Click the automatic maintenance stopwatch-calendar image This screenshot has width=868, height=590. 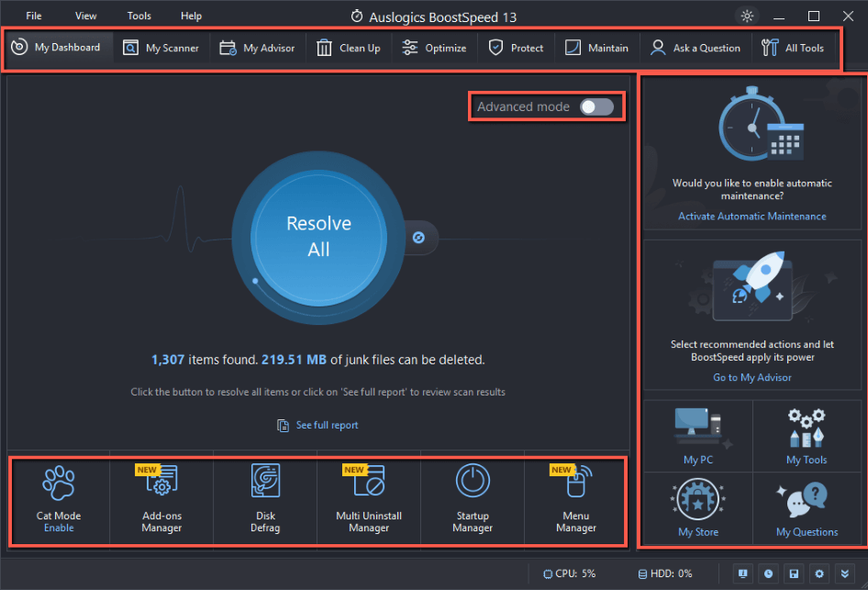pyautogui.click(x=762, y=124)
